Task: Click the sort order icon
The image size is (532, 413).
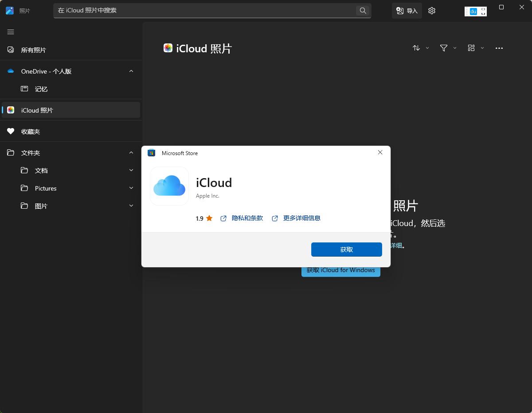Action: click(x=416, y=48)
